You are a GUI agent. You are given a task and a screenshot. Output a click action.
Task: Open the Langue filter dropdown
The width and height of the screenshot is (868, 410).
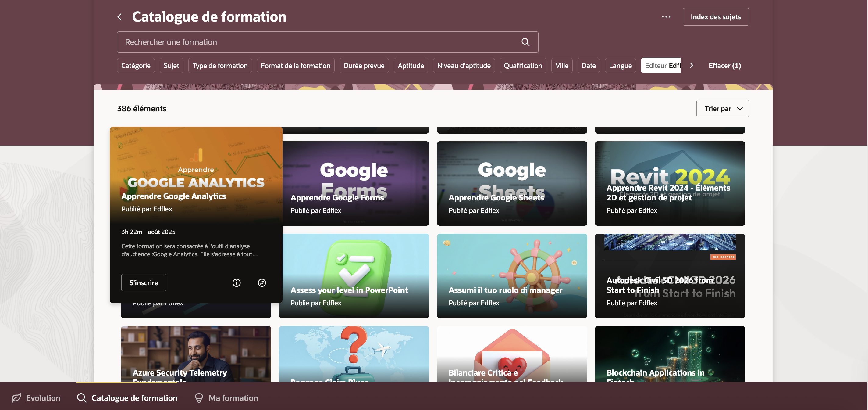click(620, 65)
